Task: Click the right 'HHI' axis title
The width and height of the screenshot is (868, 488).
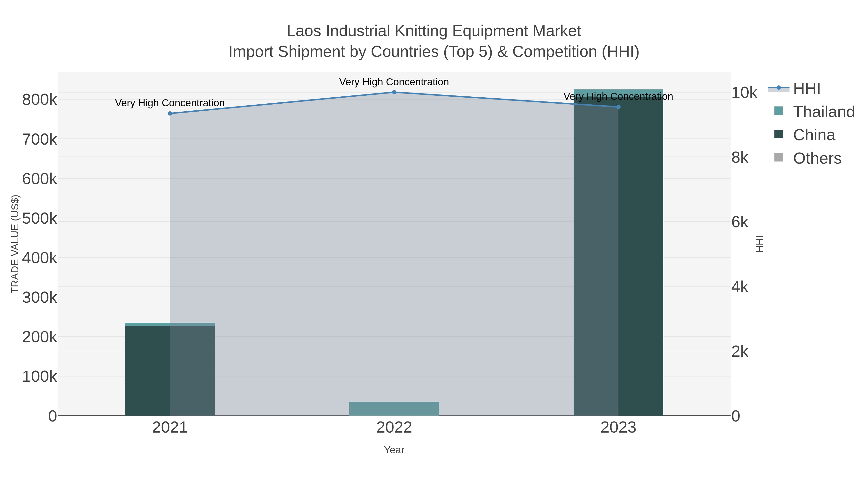Action: tap(759, 244)
